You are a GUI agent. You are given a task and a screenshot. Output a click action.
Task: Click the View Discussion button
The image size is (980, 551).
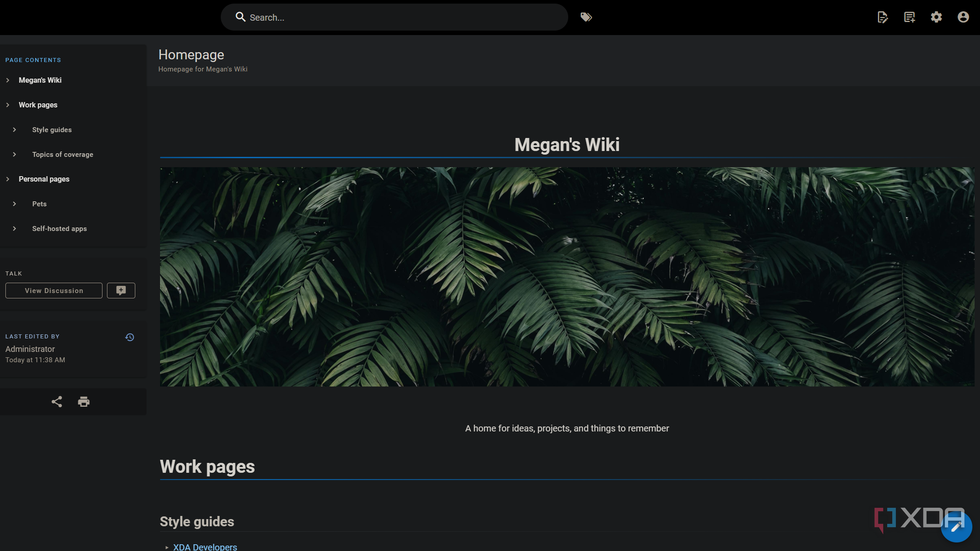[54, 290]
